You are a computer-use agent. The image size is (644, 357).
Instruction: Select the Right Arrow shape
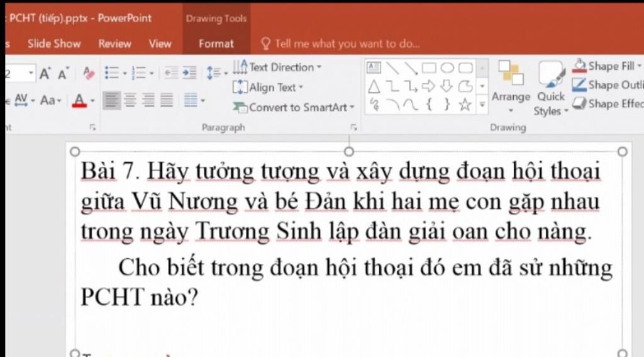(428, 86)
